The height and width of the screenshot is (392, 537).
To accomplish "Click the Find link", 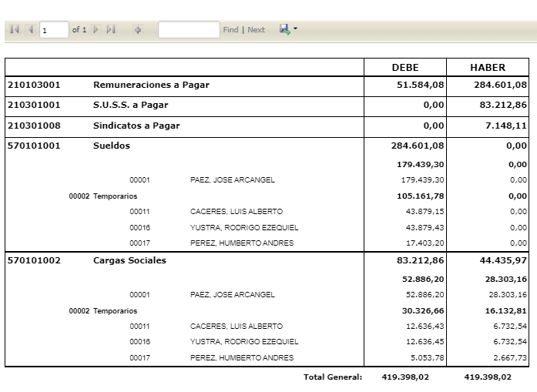I will click(230, 30).
